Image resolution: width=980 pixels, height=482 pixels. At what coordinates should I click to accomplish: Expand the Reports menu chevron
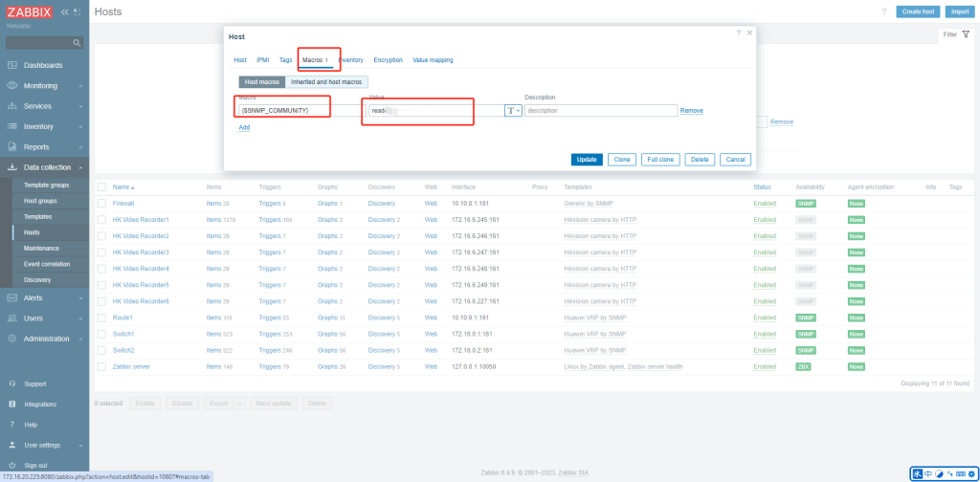80,147
